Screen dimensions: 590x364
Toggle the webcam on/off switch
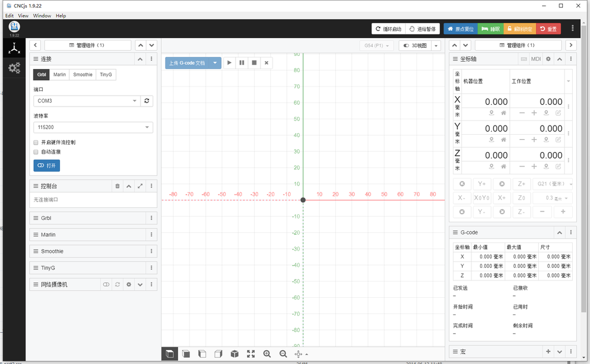[x=106, y=285]
